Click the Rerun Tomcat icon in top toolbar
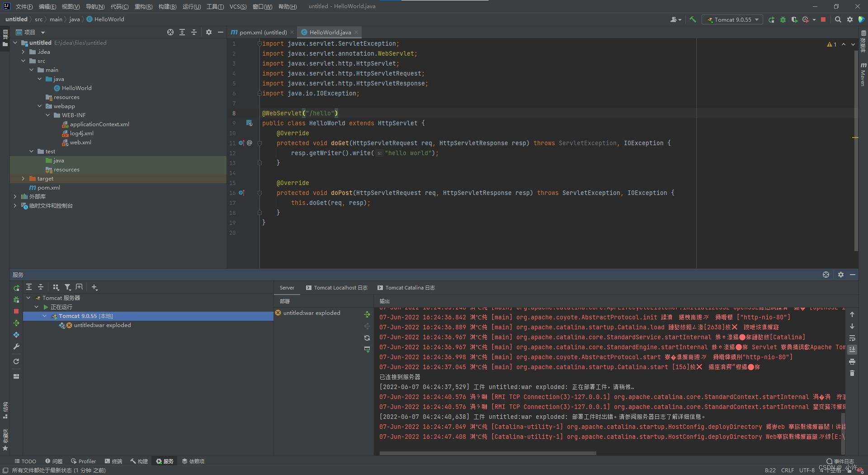868x475 pixels. click(771, 19)
